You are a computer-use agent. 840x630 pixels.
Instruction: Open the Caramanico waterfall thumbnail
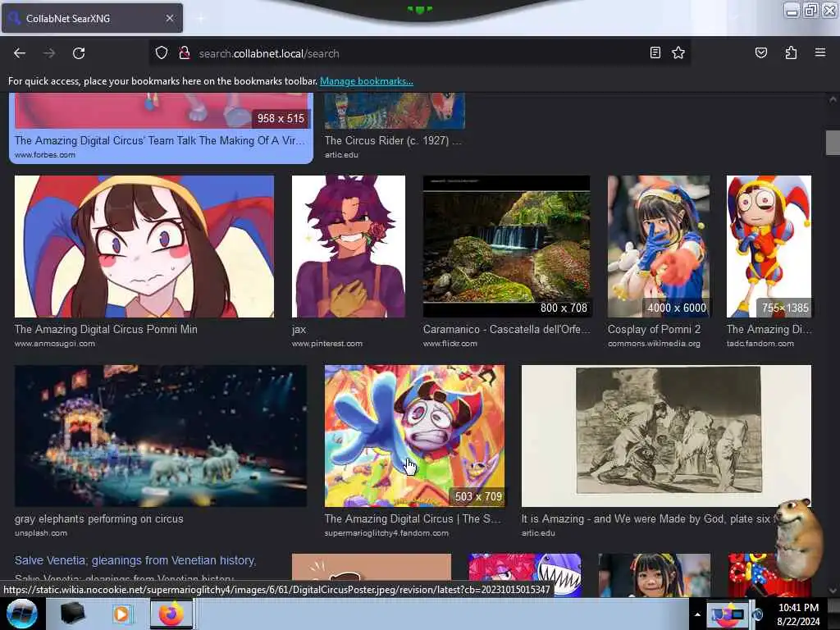pos(506,246)
